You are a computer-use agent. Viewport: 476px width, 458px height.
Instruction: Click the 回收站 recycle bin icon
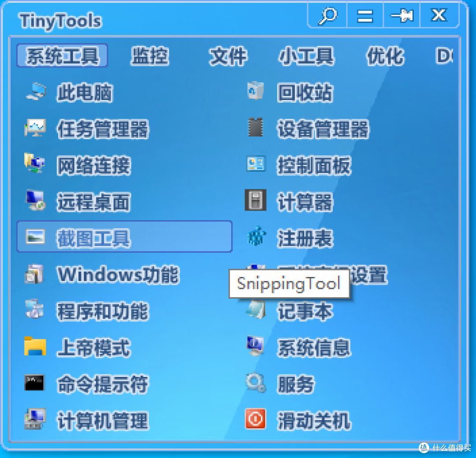[255, 90]
